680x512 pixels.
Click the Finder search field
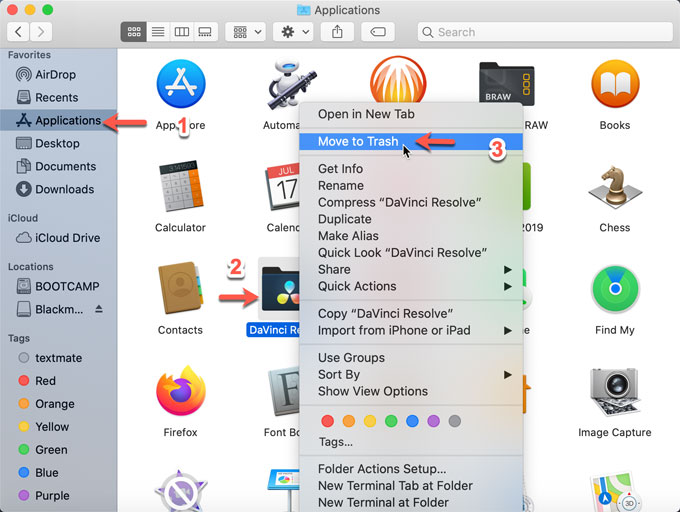(x=545, y=32)
